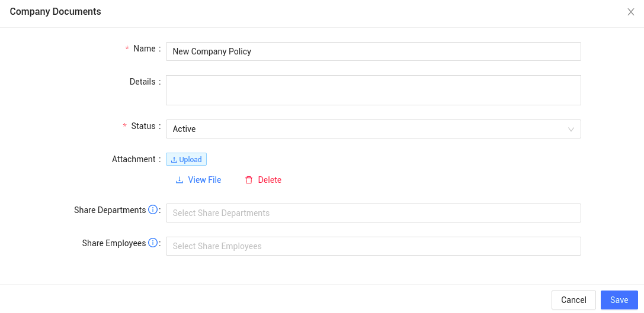Click into the Details text area
The height and width of the screenshot is (313, 644).
tap(373, 91)
